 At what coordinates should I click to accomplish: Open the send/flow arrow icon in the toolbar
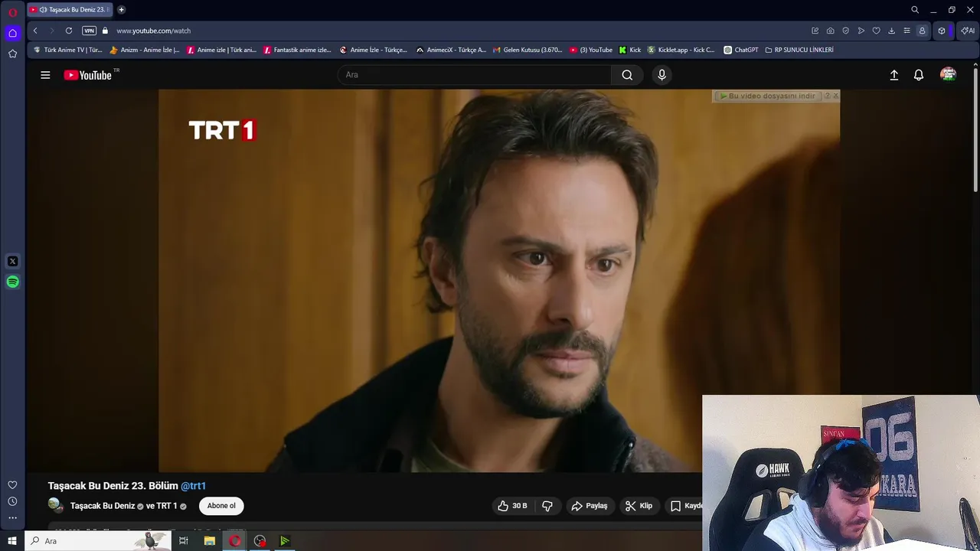(x=861, y=31)
